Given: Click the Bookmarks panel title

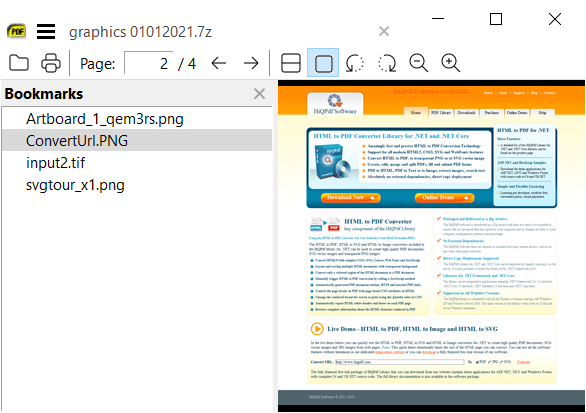Looking at the screenshot, I should tap(44, 93).
